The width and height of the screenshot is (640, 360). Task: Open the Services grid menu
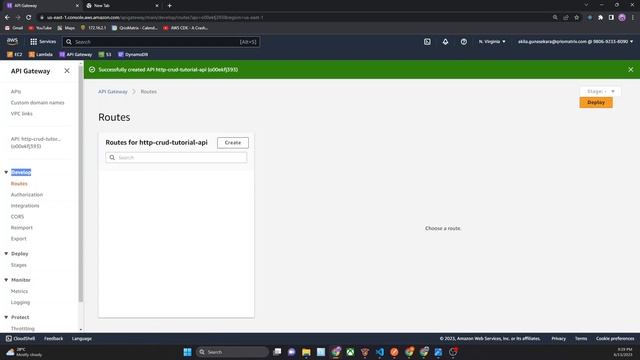tap(43, 42)
